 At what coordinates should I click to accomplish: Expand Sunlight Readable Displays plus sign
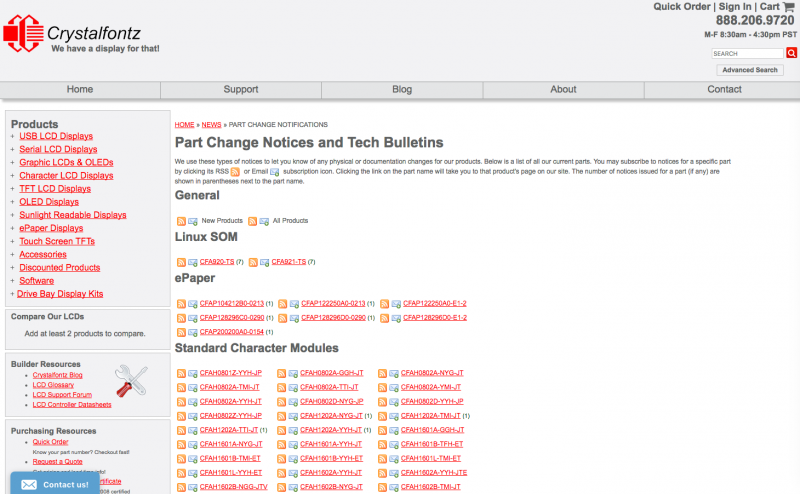12,215
